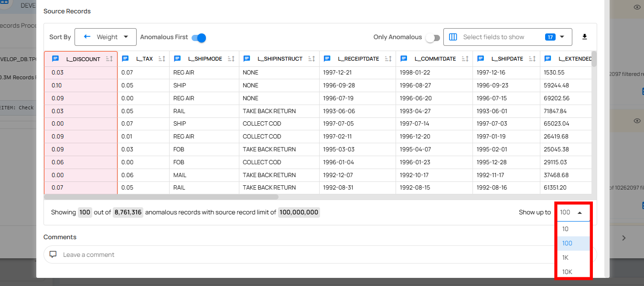Click the 100,000,000 source record limit value
Screen dimensions: 644x286
point(299,212)
